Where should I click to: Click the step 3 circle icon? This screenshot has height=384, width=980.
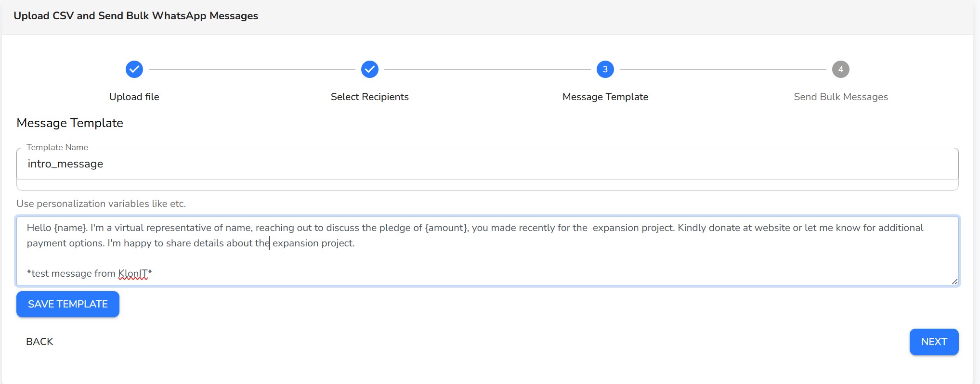click(605, 69)
